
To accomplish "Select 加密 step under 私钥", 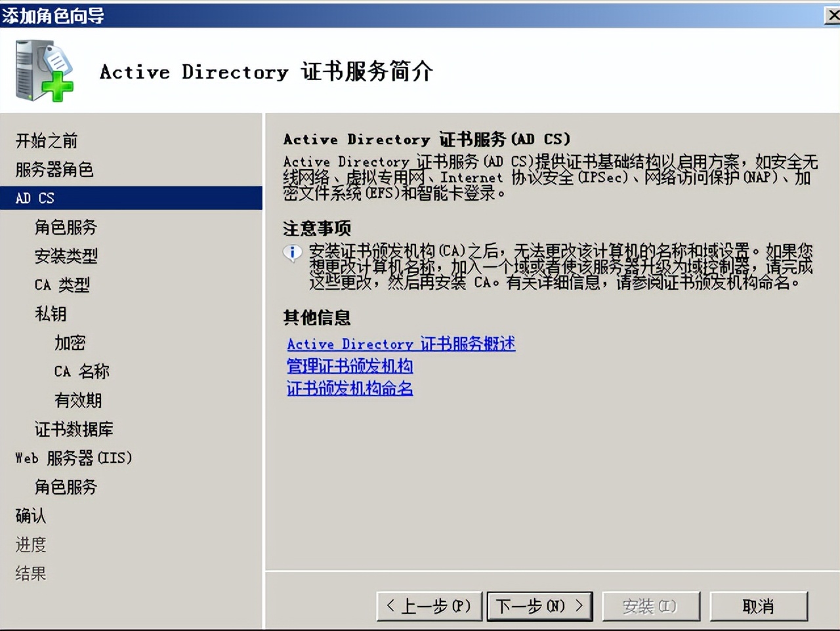I will (70, 342).
